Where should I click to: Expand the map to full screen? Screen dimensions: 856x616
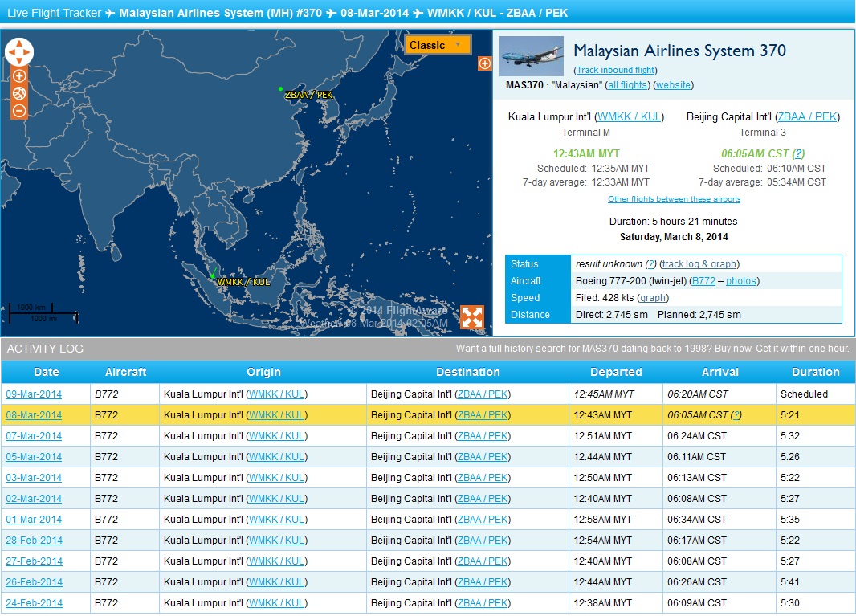[471, 316]
